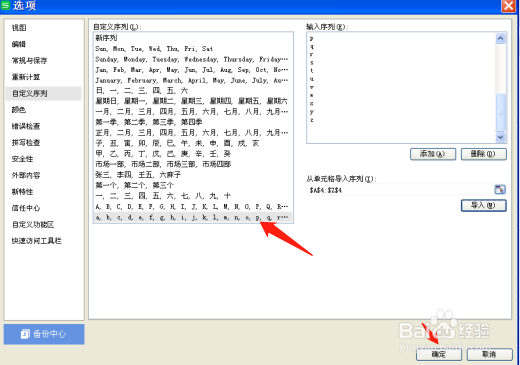
Task: Select the 一, 二, 三, 四 to 十 sequence
Action: [193, 196]
